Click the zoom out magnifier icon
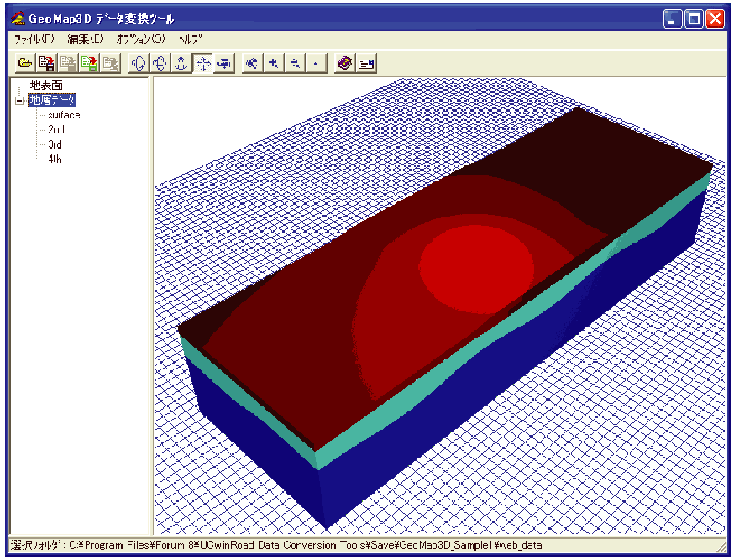Viewport: 734px width, 560px height. (x=295, y=63)
